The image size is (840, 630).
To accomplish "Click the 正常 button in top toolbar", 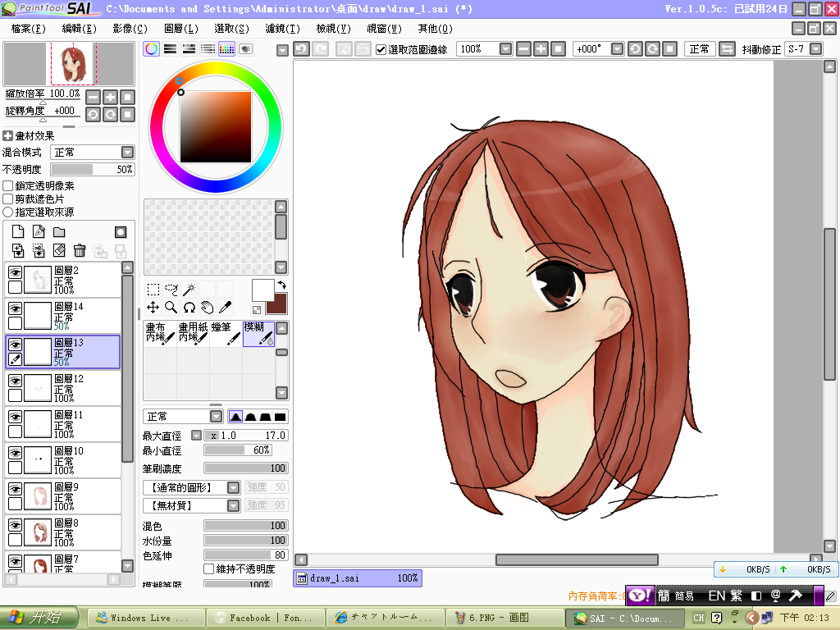I will tap(700, 49).
